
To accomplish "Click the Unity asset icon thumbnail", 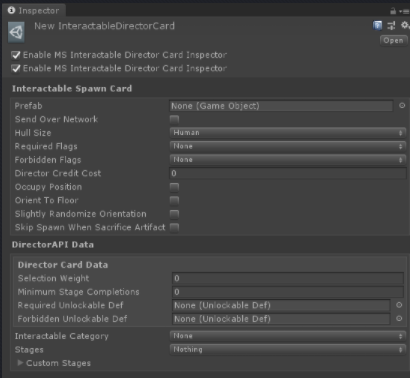I will pyautogui.click(x=16, y=32).
